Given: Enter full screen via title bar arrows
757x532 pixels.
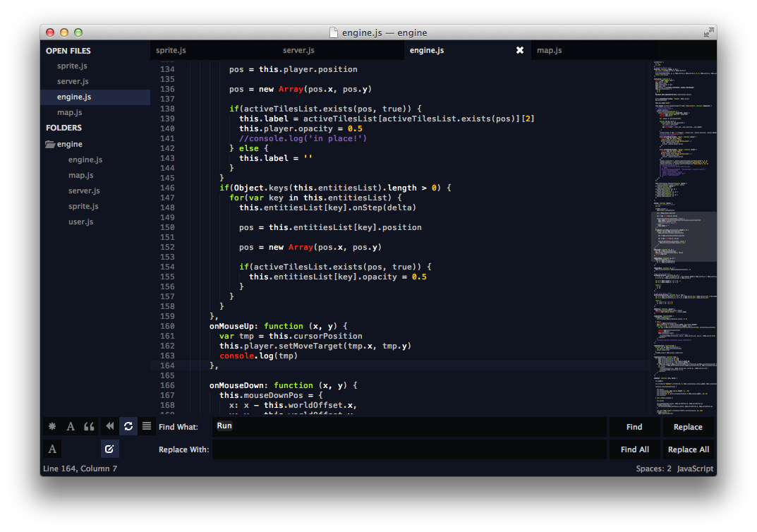Looking at the screenshot, I should click(x=708, y=32).
